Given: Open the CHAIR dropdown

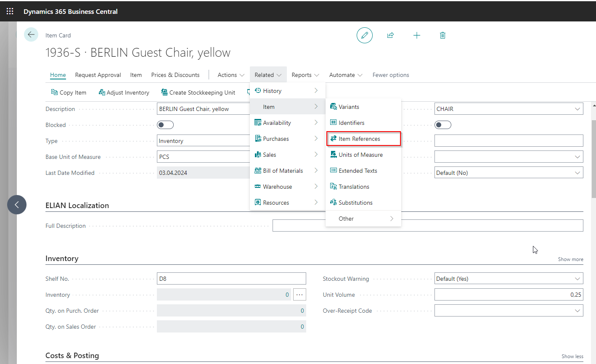Looking at the screenshot, I should (x=577, y=109).
